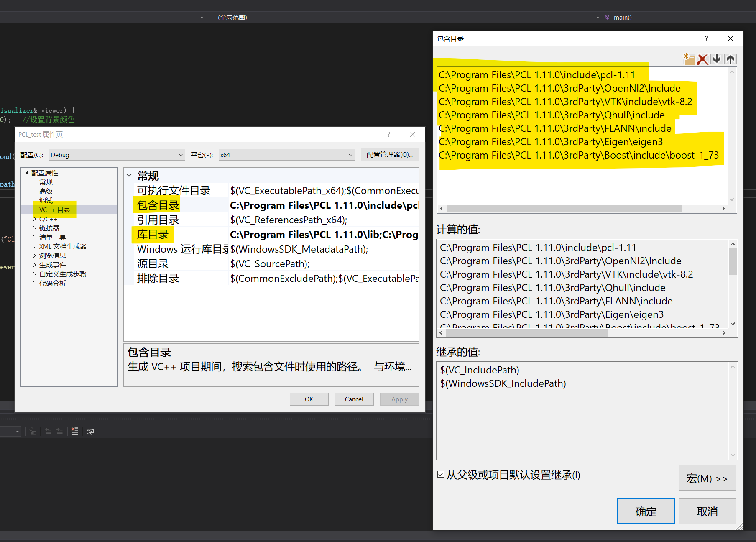Viewport: 756px width, 542px height.
Task: Click the red X delete line icon
Action: [702, 59]
